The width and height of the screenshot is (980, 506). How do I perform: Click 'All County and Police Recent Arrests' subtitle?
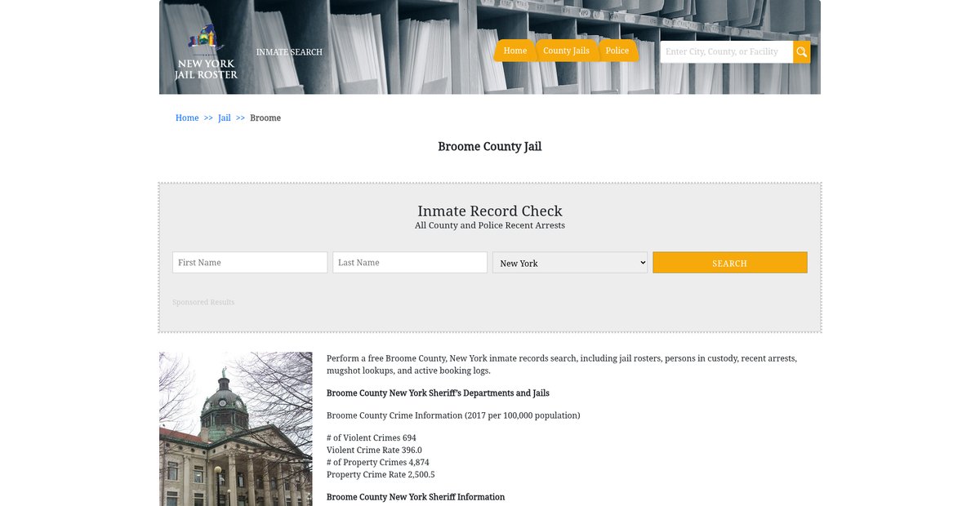pyautogui.click(x=490, y=225)
